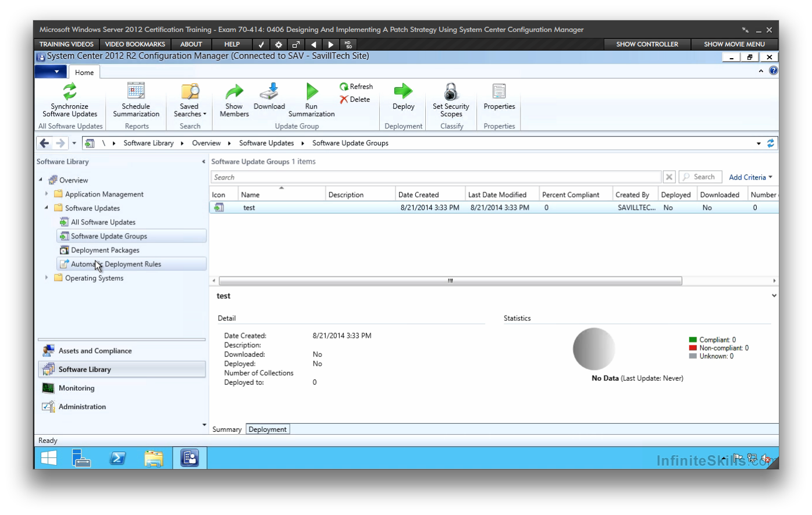Click the checkmark icon in player toolbar
The width and height of the screenshot is (812, 515).
(261, 44)
